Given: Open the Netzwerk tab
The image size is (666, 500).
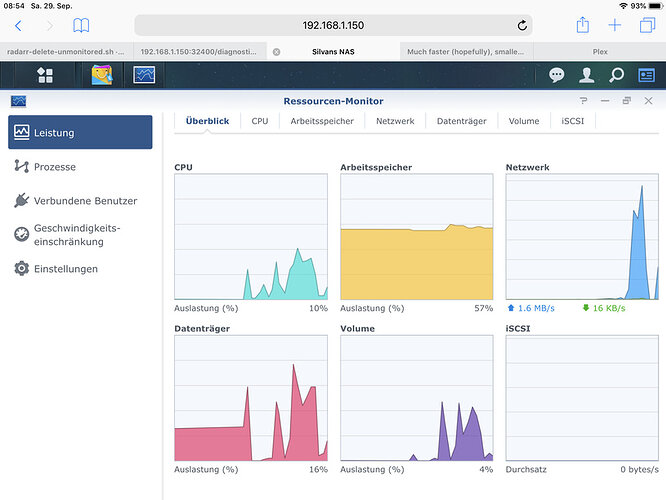Looking at the screenshot, I should 395,121.
